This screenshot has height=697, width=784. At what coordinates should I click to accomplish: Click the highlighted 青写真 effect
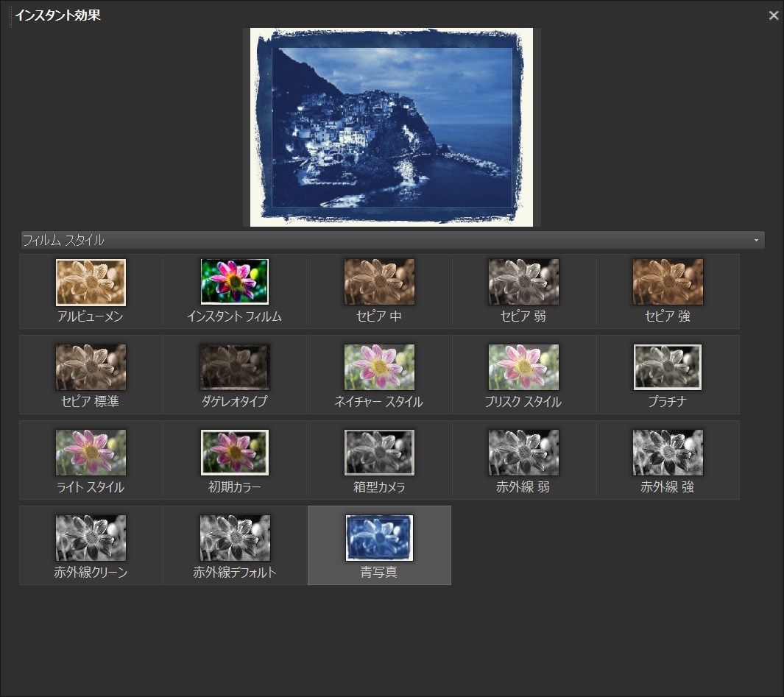click(x=379, y=545)
